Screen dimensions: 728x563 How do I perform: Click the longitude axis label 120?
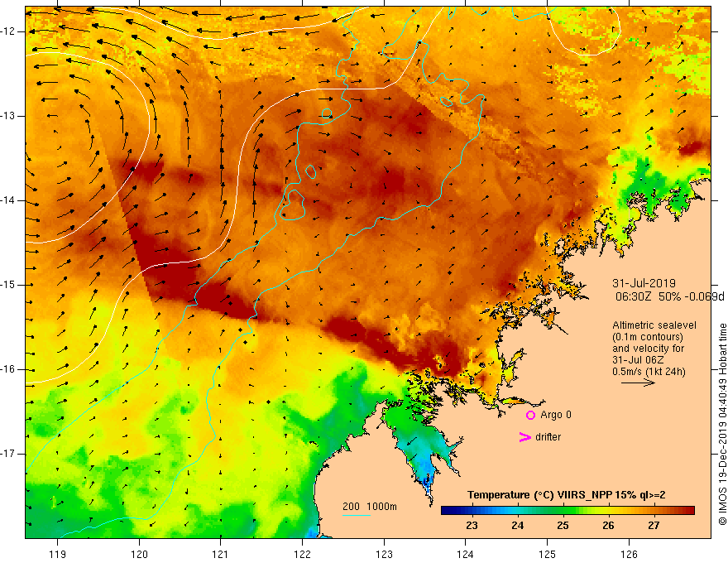[139, 554]
